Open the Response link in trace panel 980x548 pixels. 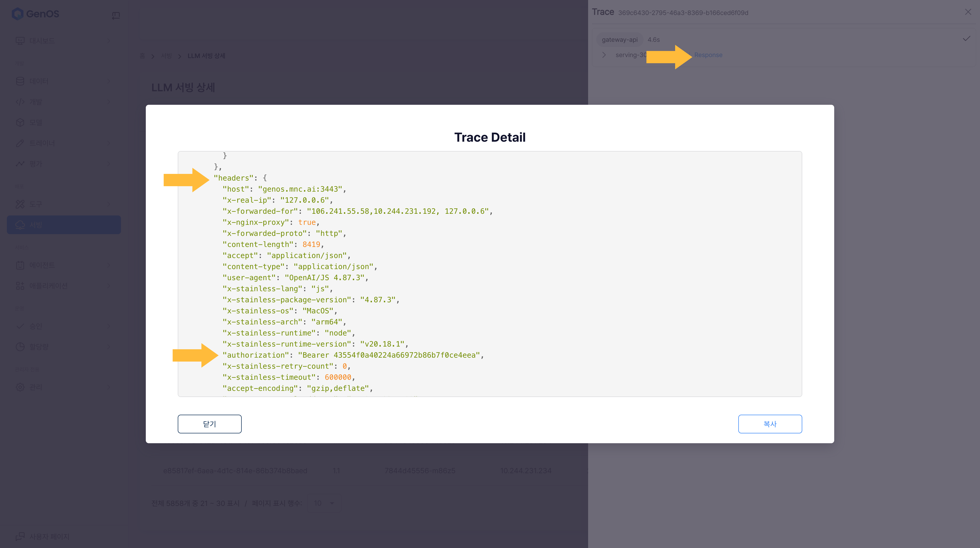tap(708, 55)
